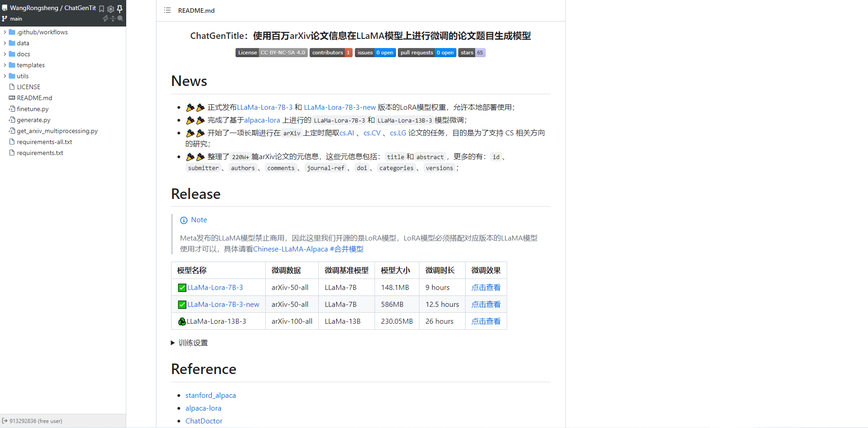The height and width of the screenshot is (428, 868).
Task: Click the finetune.py file icon
Action: pyautogui.click(x=12, y=108)
